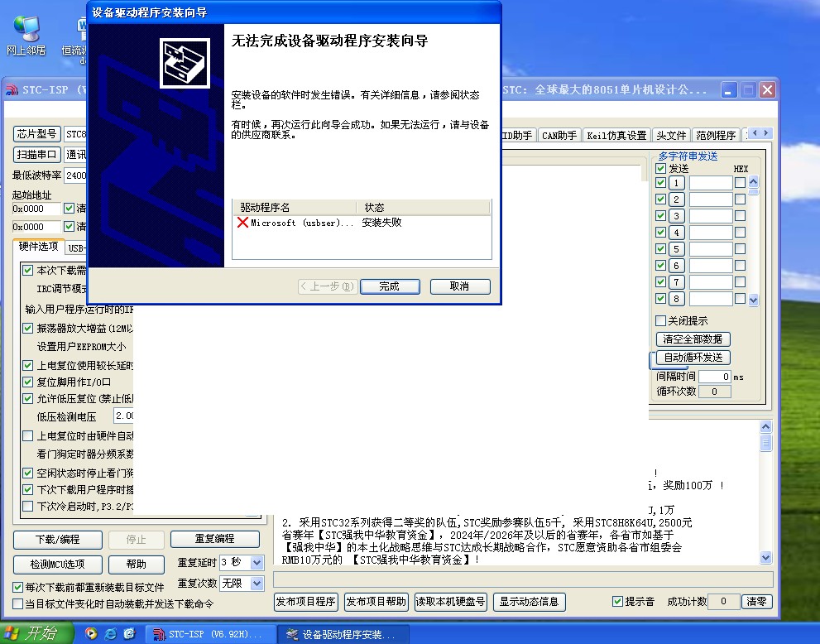Open the 重复次数 dropdown
The height and width of the screenshot is (644, 820).
(257, 583)
